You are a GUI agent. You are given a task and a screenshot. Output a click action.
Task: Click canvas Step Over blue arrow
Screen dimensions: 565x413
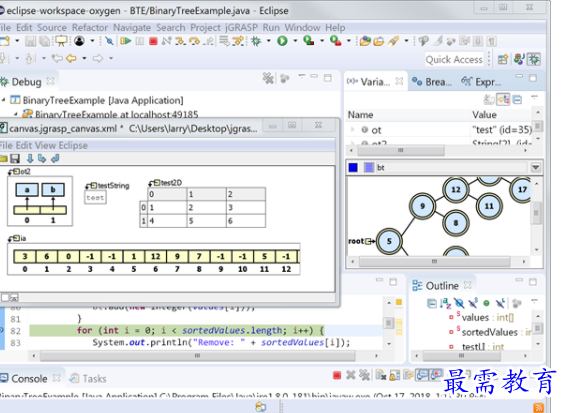[42, 159]
